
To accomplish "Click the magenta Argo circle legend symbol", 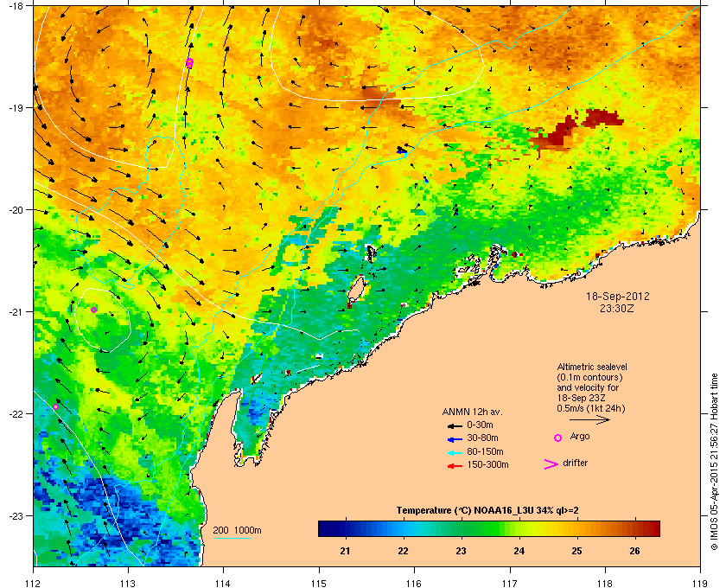I will [558, 438].
